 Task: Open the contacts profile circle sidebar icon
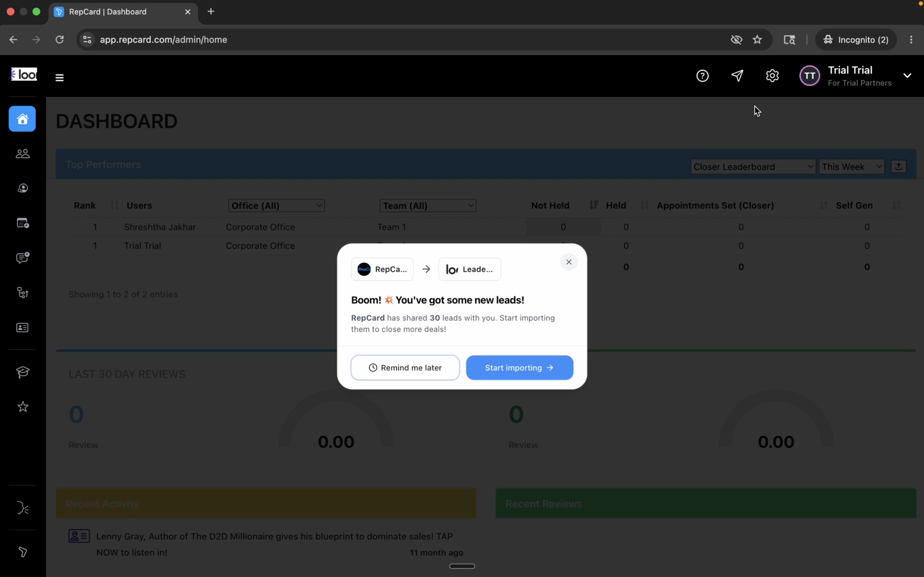22,188
